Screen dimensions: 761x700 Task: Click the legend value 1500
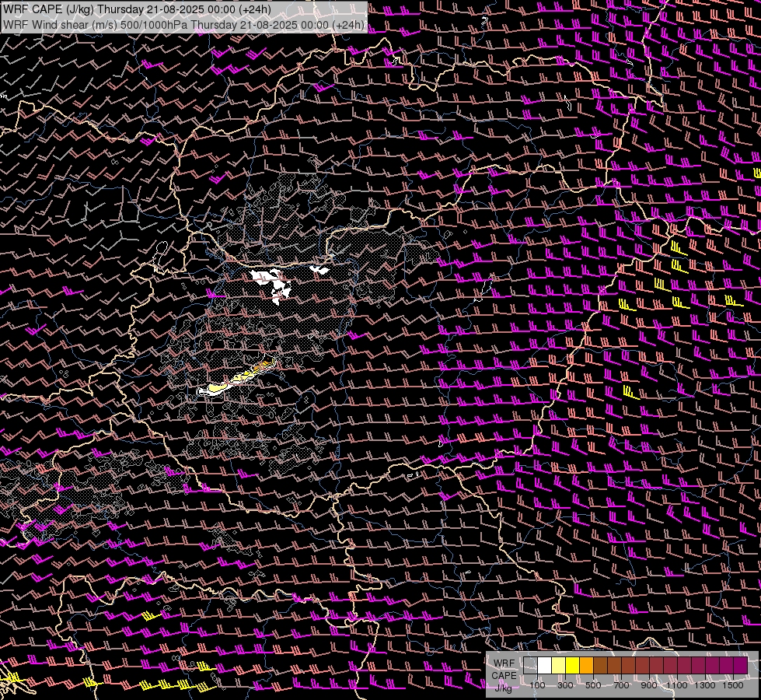point(733,685)
